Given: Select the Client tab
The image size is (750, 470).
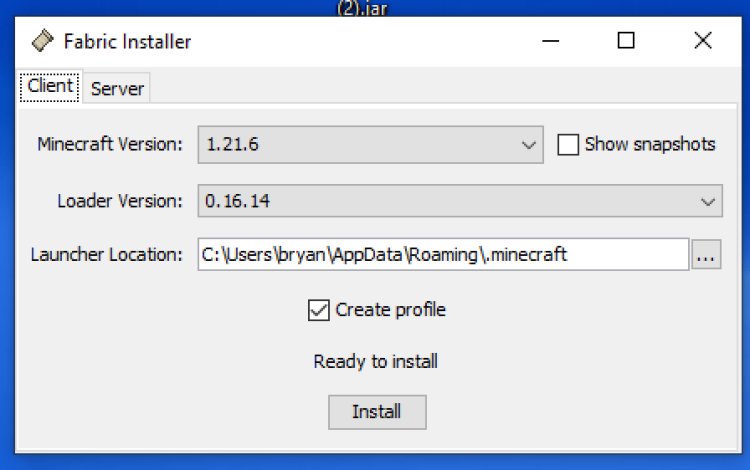Looking at the screenshot, I should click(50, 87).
